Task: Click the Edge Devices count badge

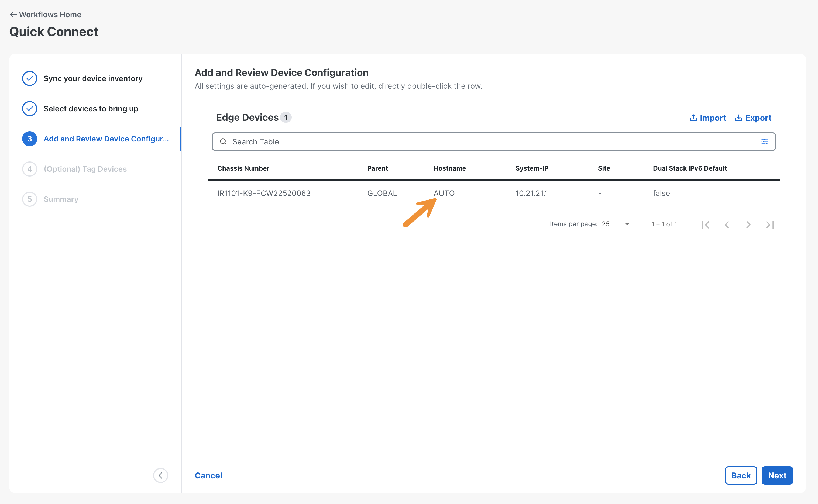Action: (286, 117)
